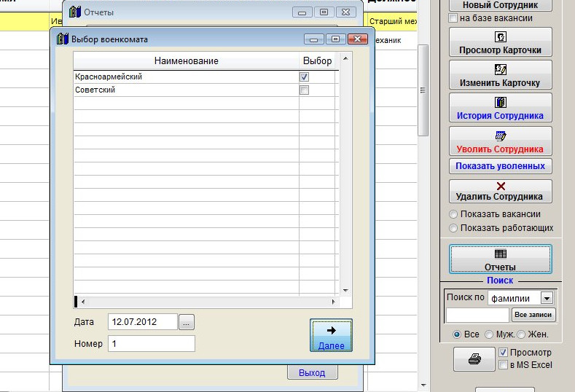575x392 pixels.
Task: Close the Отчеты window
Action: click(345, 12)
